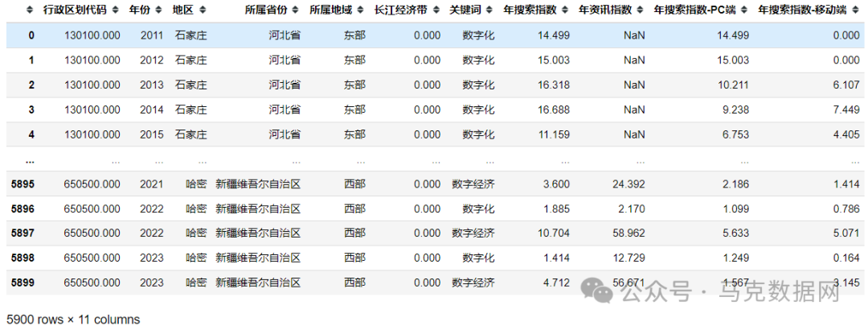The height and width of the screenshot is (326, 868).
Task: Click 数字经济 keyword in row 5895
Action: pos(473,184)
